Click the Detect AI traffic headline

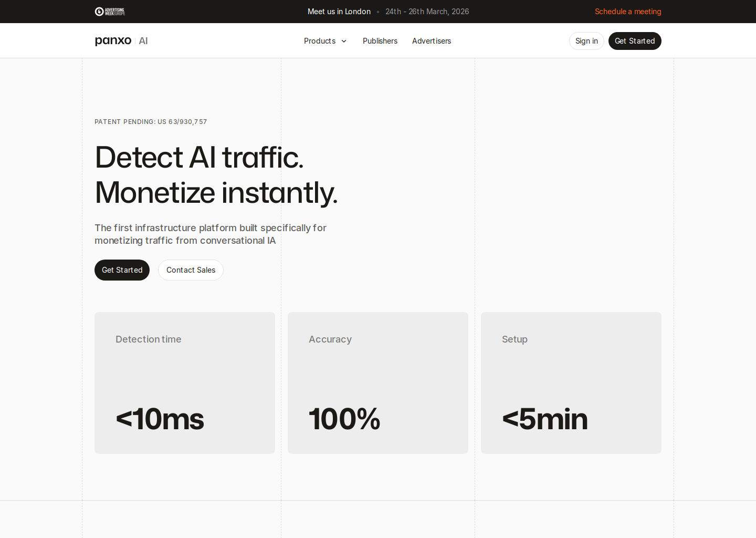tap(199, 158)
